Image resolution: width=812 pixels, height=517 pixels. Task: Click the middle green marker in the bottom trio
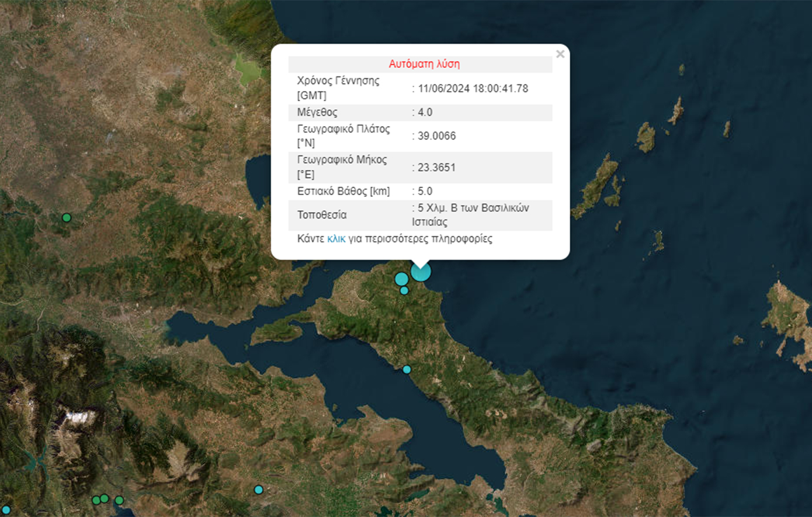(x=105, y=498)
